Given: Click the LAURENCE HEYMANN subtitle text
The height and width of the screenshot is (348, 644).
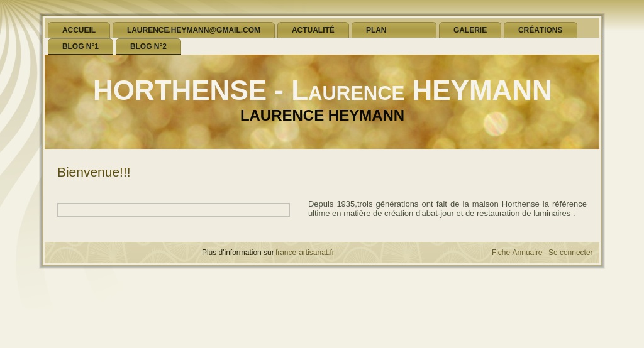Looking at the screenshot, I should tap(323, 116).
